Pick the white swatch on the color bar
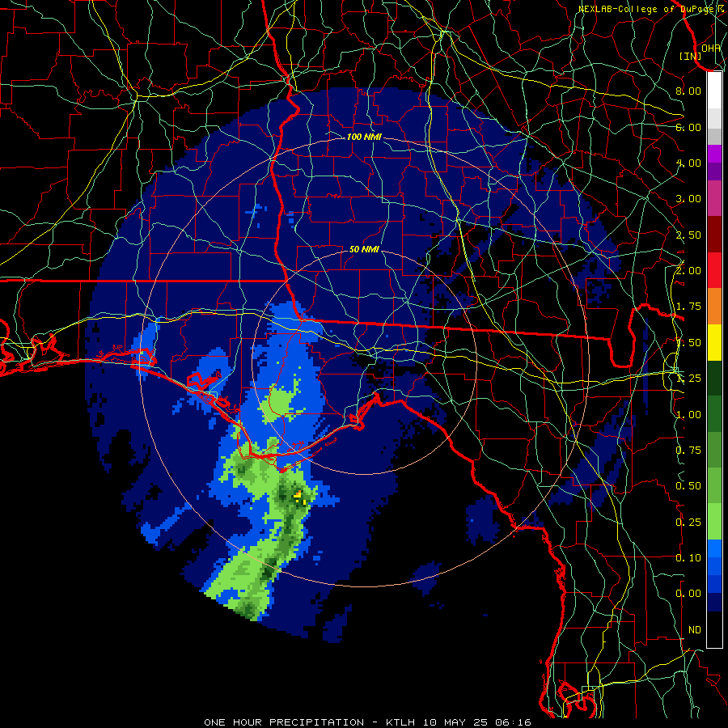Image resolution: width=728 pixels, height=728 pixels. (714, 90)
